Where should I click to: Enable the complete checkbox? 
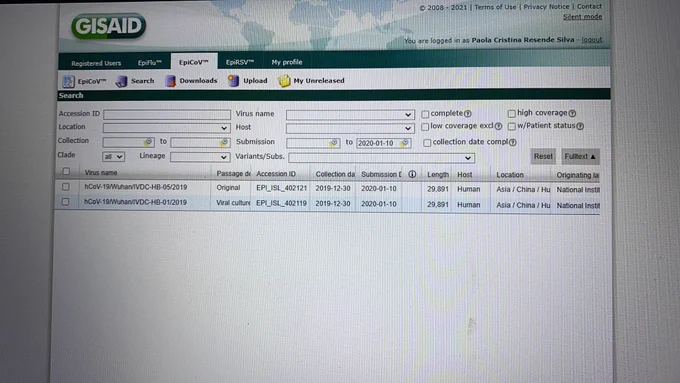tap(425, 114)
